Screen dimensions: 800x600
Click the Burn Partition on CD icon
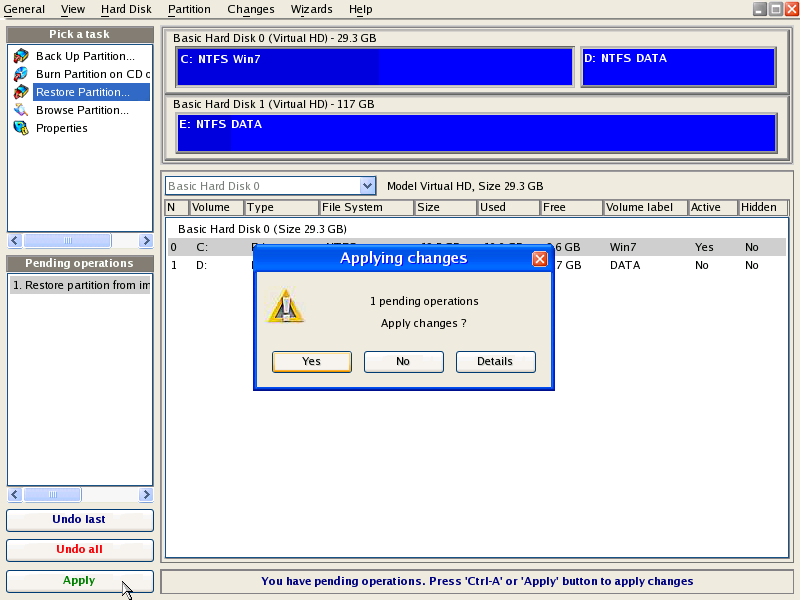21,74
